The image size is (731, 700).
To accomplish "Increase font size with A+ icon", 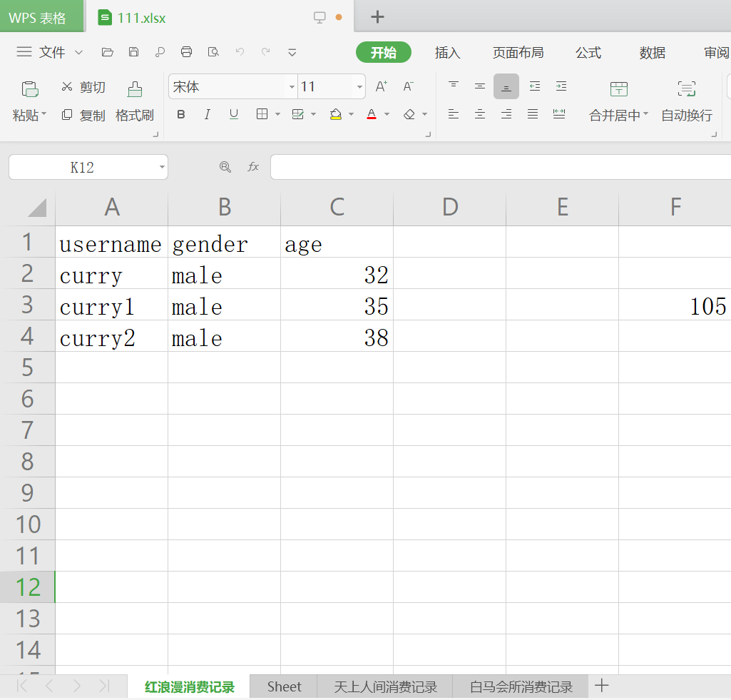I will [x=382, y=87].
